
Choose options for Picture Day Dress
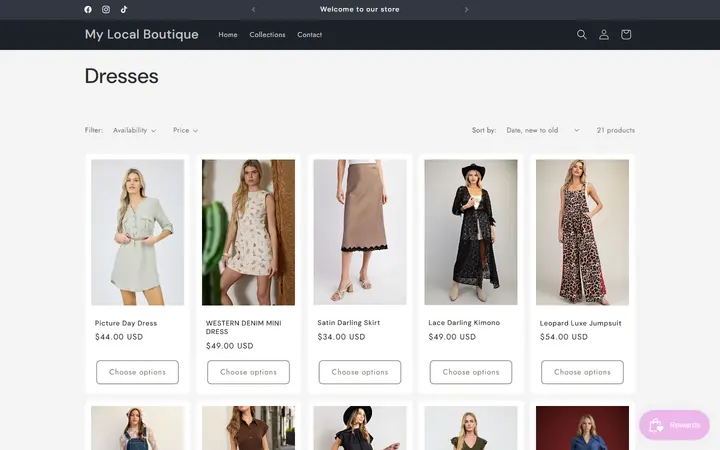[x=137, y=372]
